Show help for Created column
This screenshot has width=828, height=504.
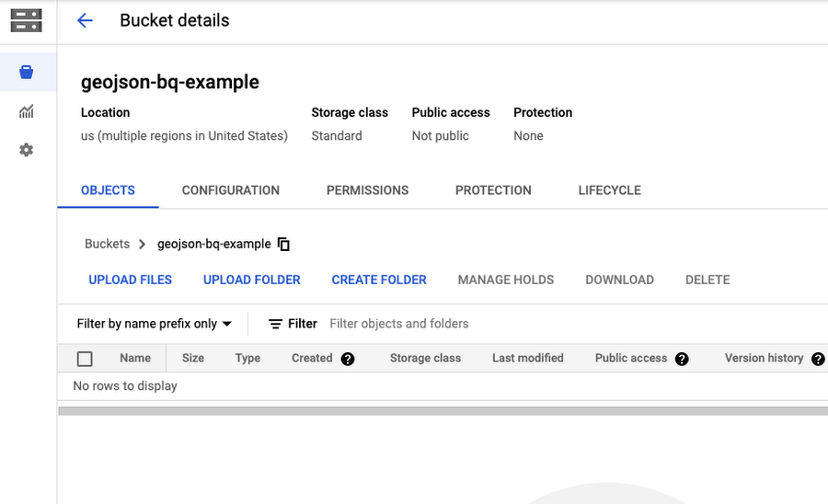point(348,359)
